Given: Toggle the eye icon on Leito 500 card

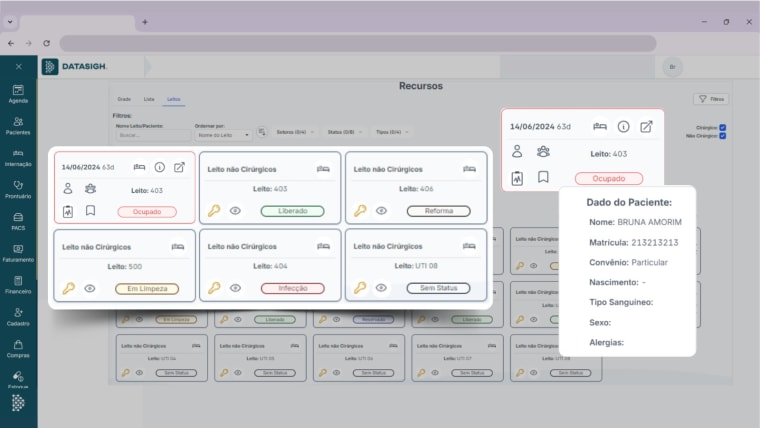Looking at the screenshot, I should [90, 288].
